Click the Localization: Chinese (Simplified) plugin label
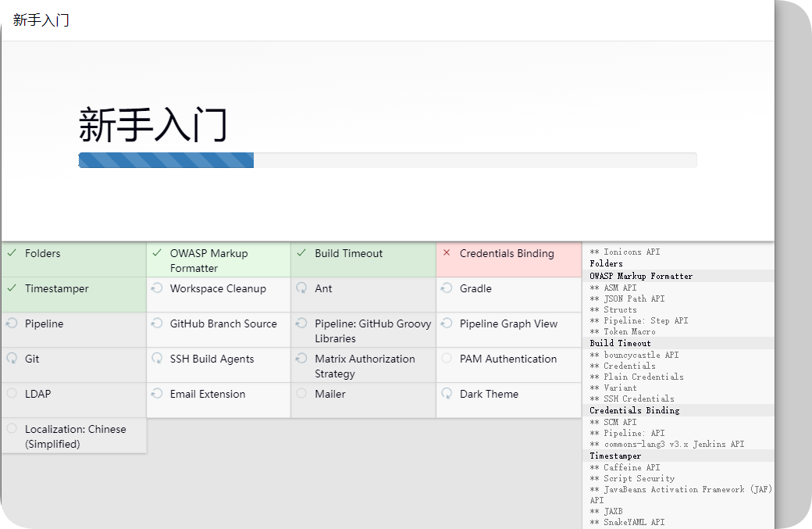The image size is (812, 529). (x=76, y=436)
